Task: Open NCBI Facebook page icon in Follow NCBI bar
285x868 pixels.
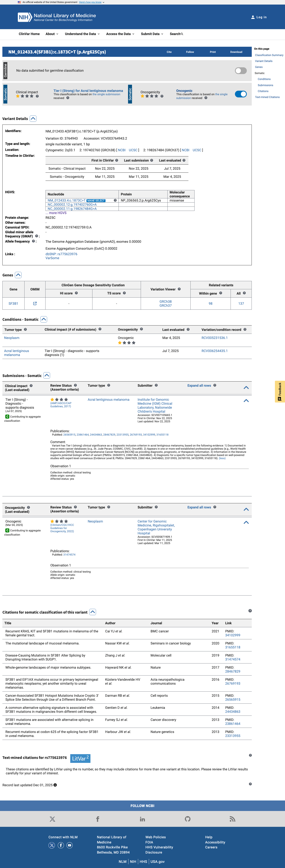Action: pos(97,819)
